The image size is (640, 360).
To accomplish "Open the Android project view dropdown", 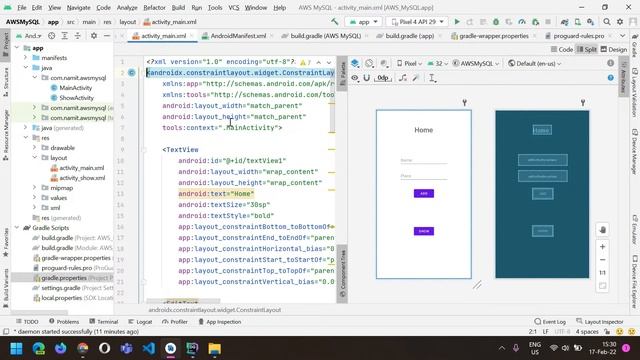I will click(29, 36).
